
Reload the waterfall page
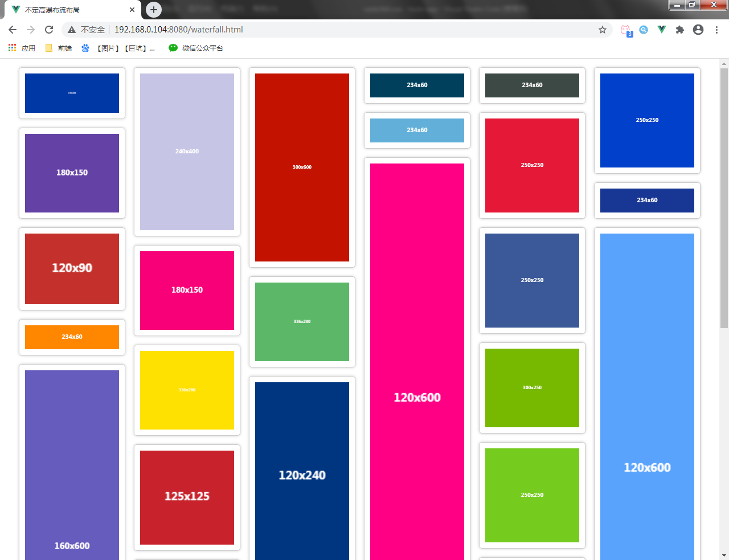point(49,30)
